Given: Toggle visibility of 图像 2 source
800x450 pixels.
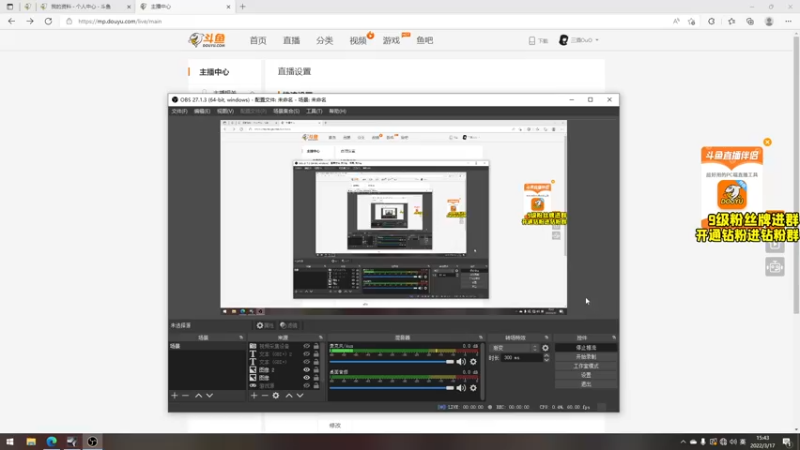Looking at the screenshot, I should [306, 370].
